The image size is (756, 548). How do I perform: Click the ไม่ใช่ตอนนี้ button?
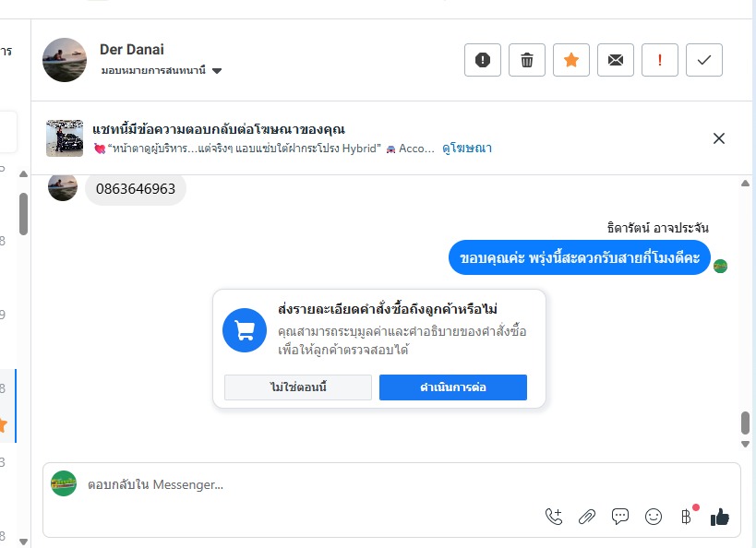298,387
